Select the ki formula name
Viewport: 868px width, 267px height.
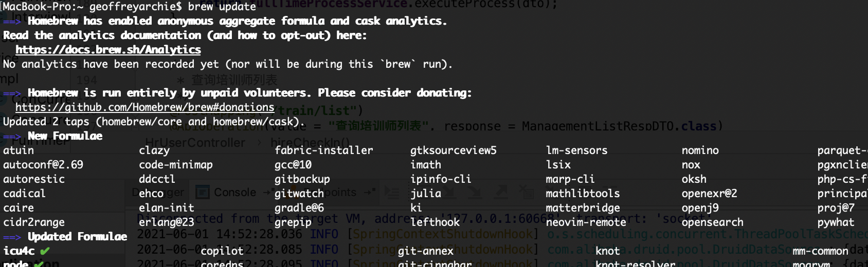417,208
